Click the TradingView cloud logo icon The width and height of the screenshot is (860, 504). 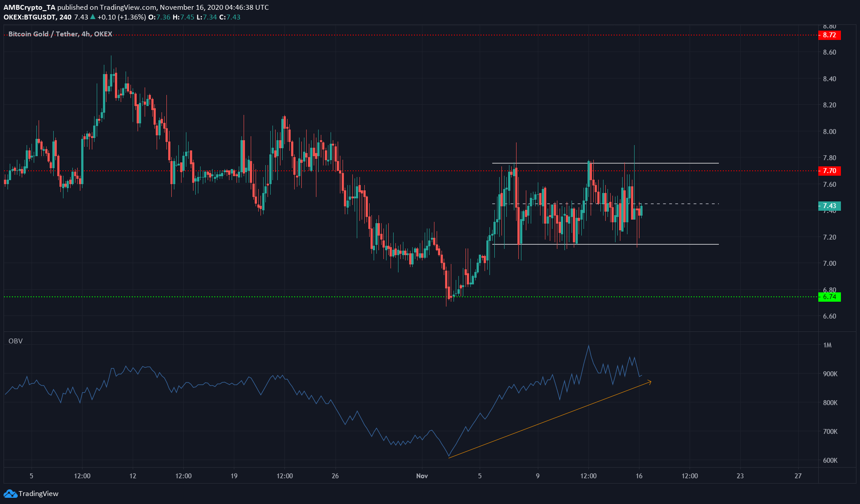tap(10, 493)
